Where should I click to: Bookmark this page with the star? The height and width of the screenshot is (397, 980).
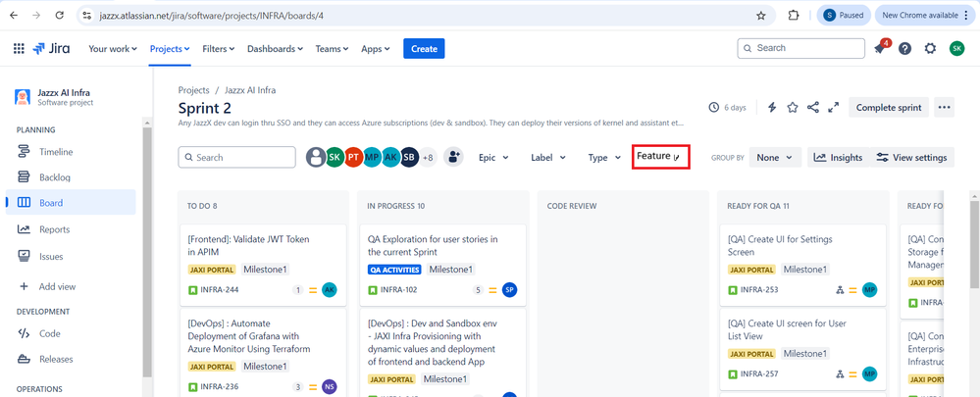click(760, 16)
